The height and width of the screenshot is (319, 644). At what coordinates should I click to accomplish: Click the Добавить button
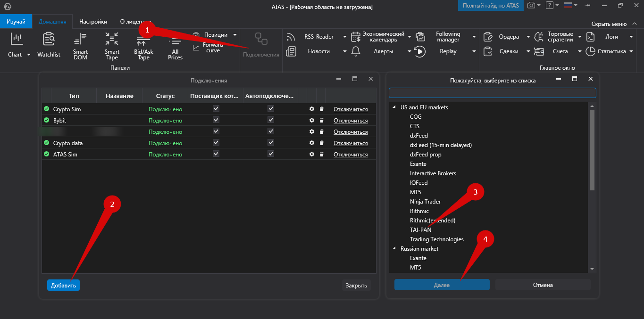tap(63, 285)
